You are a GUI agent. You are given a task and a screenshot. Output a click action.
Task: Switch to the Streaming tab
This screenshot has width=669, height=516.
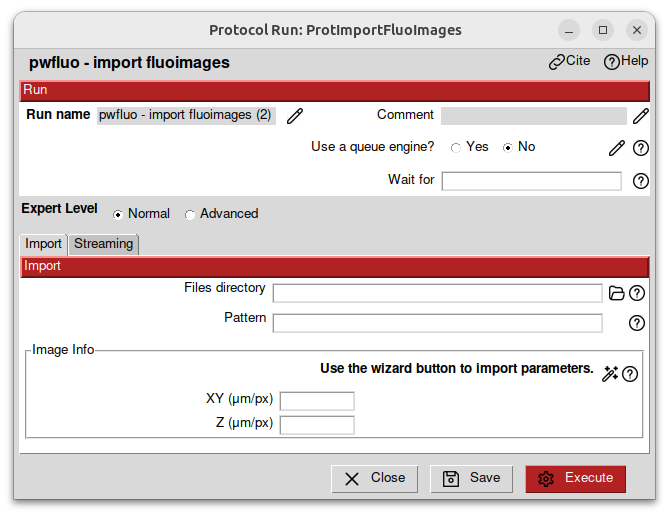103,244
